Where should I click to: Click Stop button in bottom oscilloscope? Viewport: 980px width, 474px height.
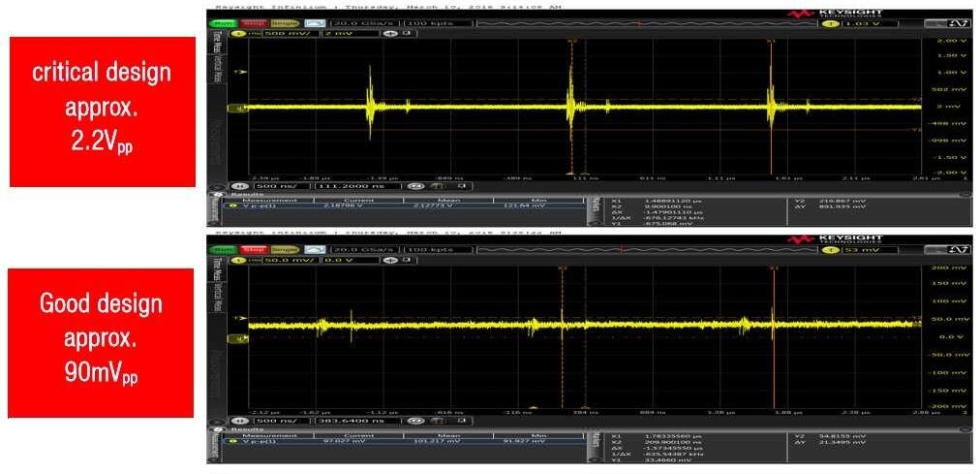(253, 250)
